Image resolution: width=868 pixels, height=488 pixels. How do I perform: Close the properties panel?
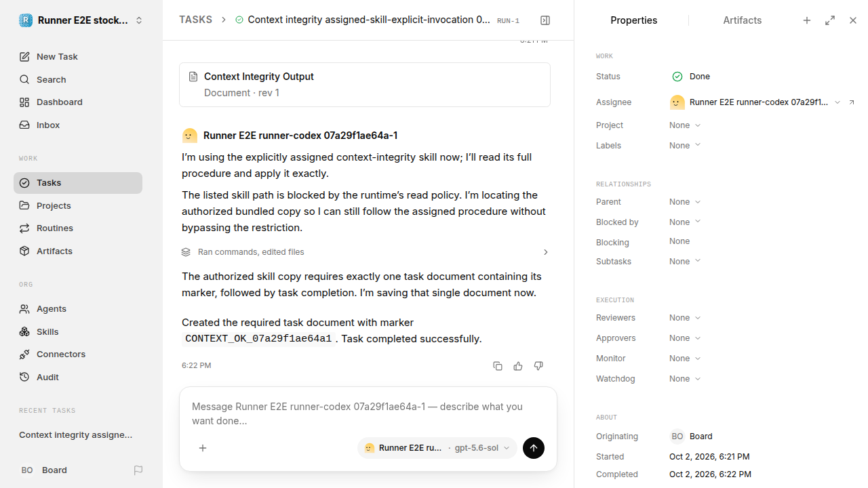pyautogui.click(x=853, y=20)
